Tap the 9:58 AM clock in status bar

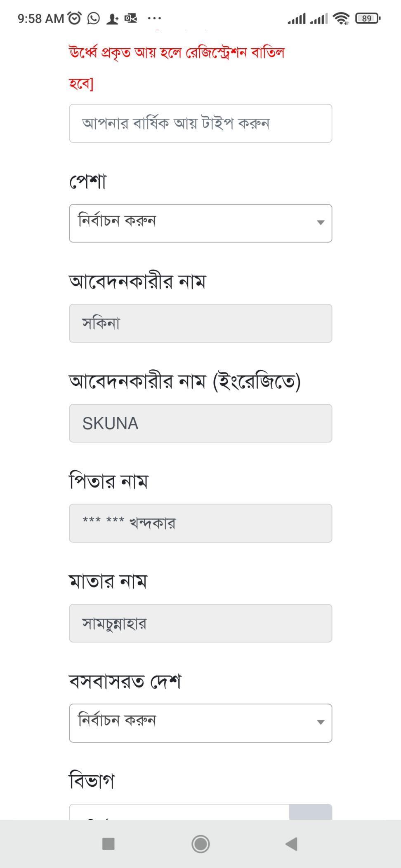click(x=40, y=19)
